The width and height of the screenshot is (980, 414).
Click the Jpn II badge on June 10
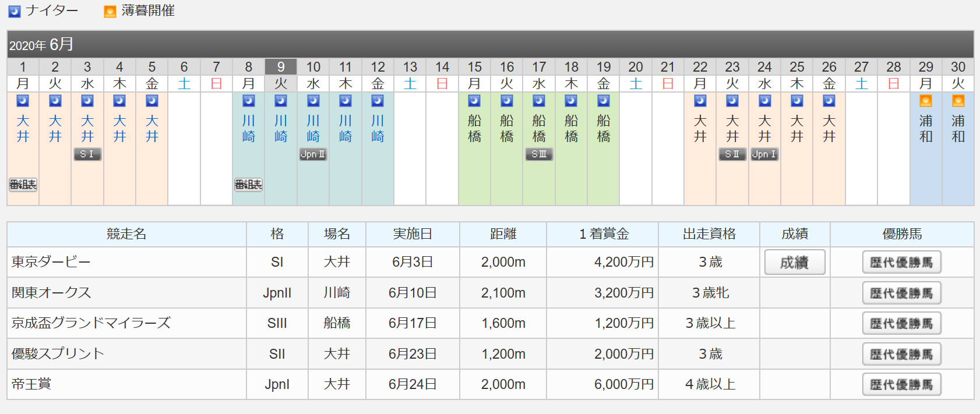(x=313, y=154)
